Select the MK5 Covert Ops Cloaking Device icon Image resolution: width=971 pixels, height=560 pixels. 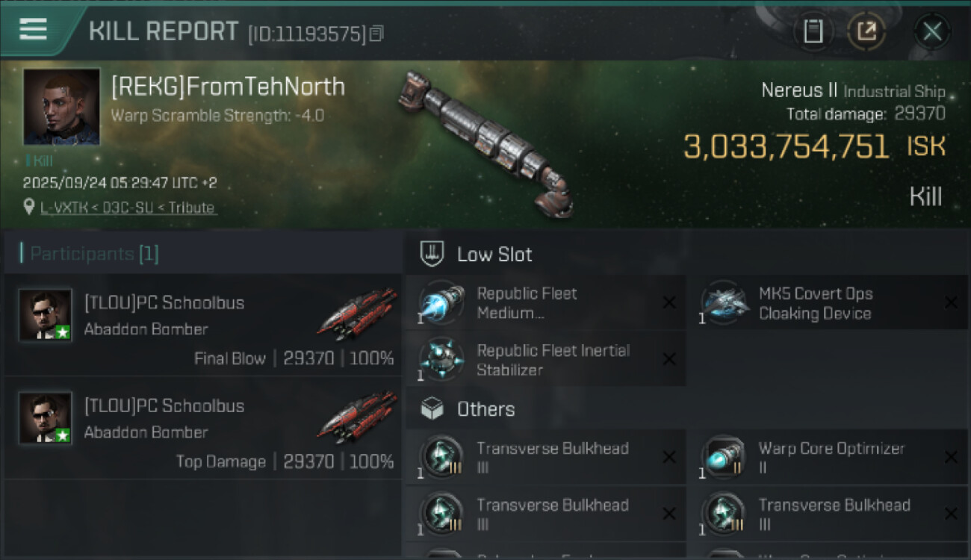(724, 303)
